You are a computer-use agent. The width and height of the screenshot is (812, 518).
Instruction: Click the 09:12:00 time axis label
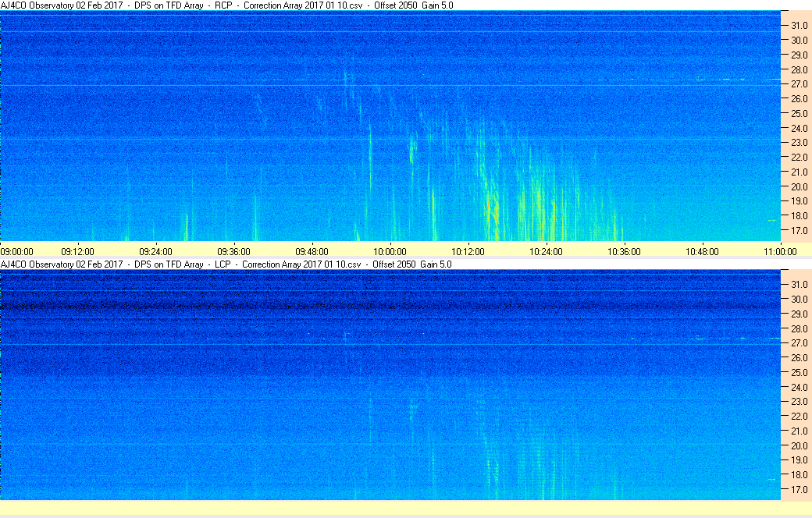77,251
